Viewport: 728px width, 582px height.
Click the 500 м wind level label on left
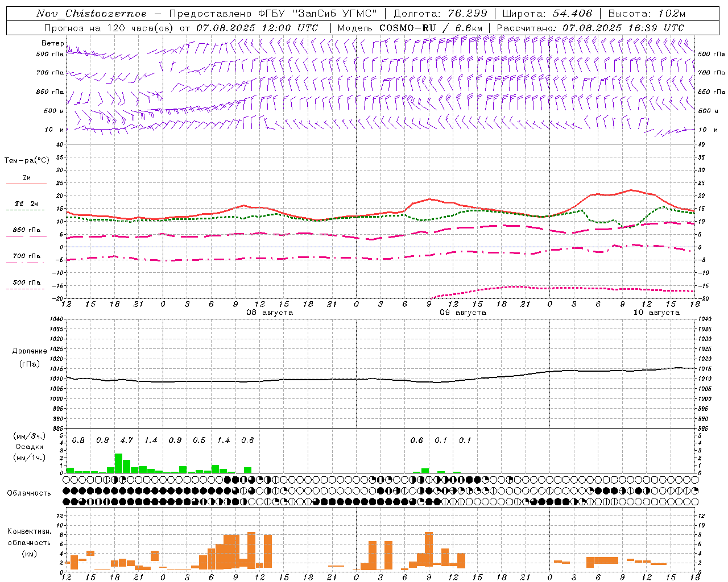[x=54, y=111]
